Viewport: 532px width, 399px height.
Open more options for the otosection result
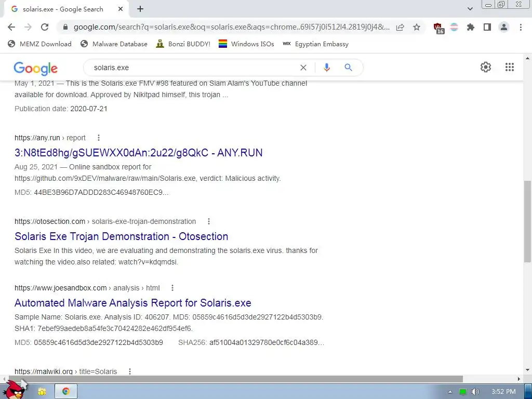(x=209, y=221)
